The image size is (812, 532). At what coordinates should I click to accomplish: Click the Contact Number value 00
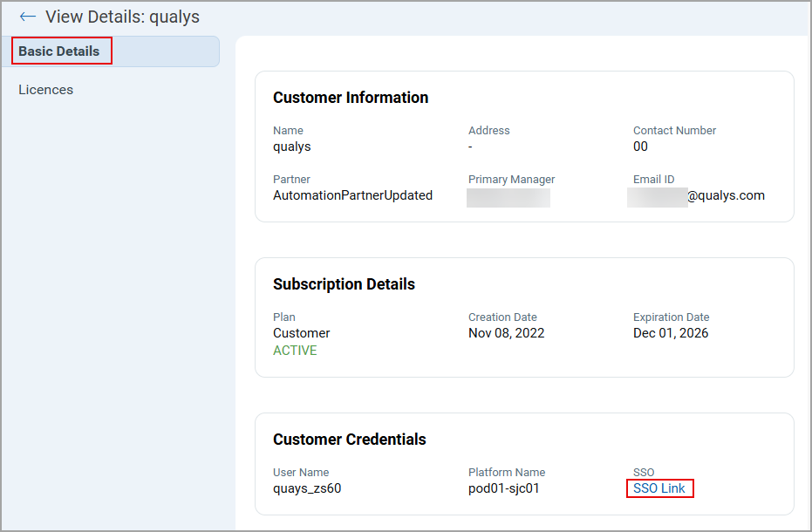click(x=640, y=147)
